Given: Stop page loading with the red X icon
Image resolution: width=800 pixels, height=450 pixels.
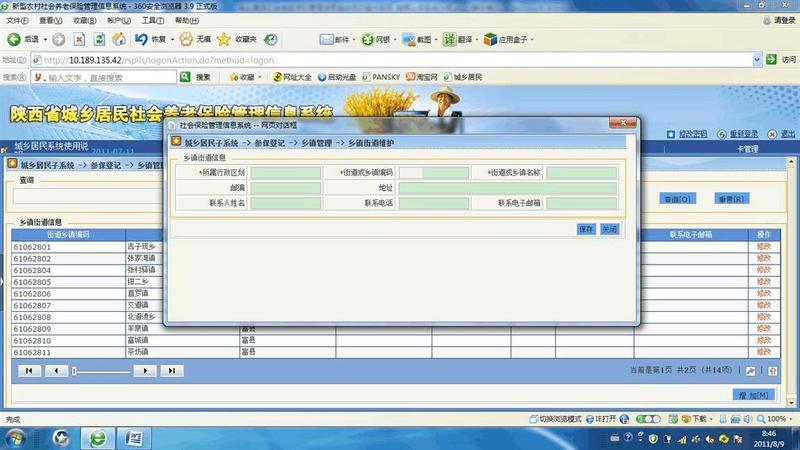Looking at the screenshot, I should click(79, 39).
